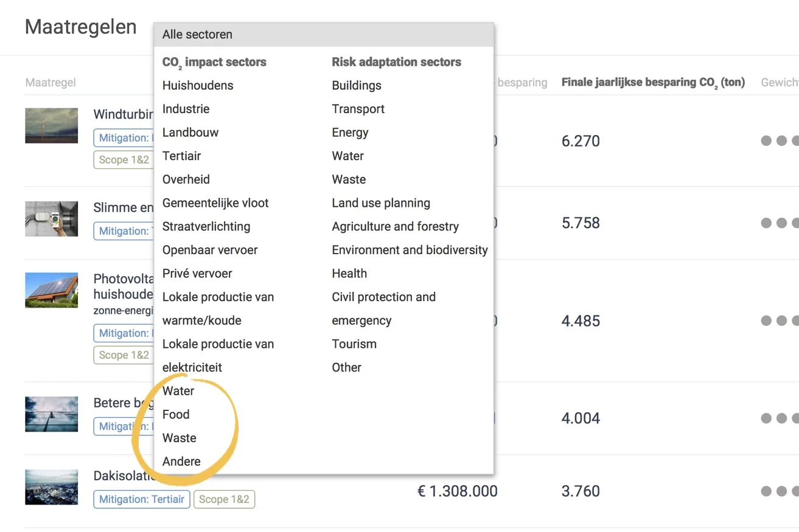Click Mitigation tag in Slimme row
The width and height of the screenshot is (799, 532).
(x=124, y=231)
